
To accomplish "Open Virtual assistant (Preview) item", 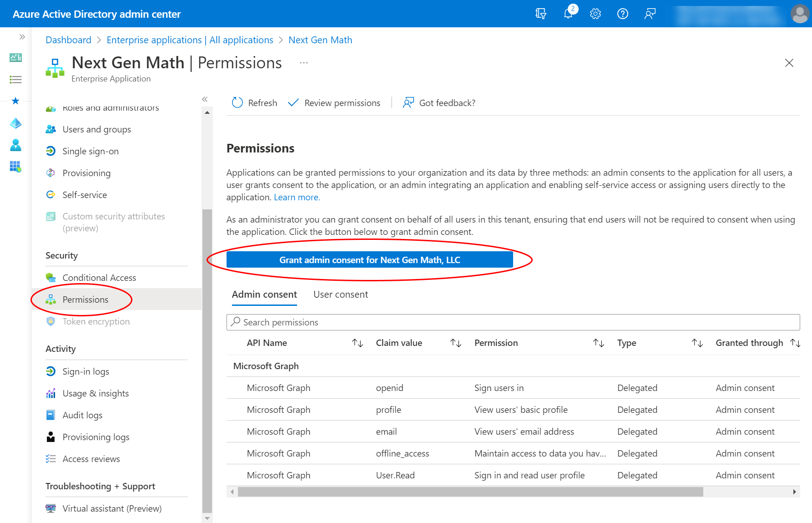I will coord(117,508).
